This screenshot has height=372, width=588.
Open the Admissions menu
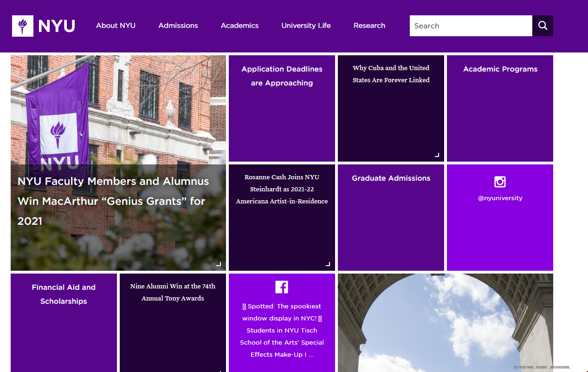[178, 26]
